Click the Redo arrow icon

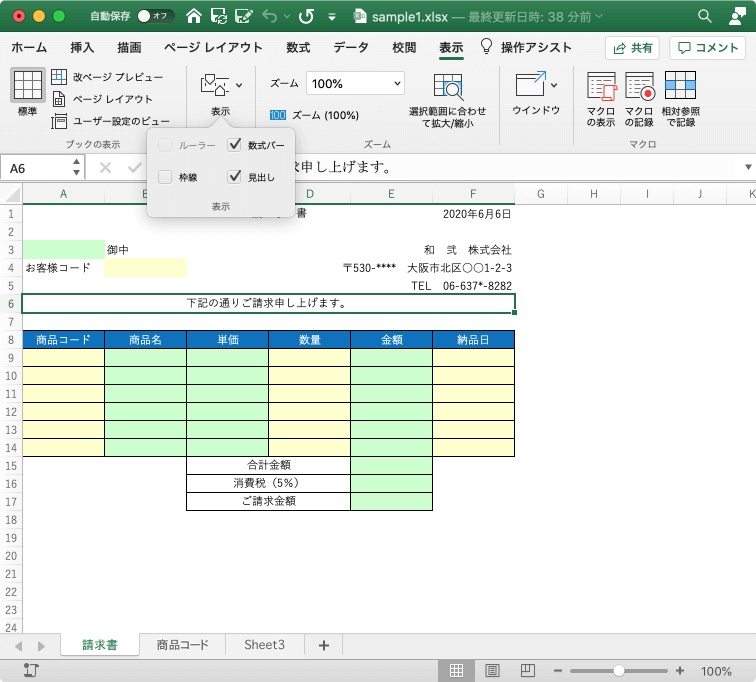click(306, 16)
